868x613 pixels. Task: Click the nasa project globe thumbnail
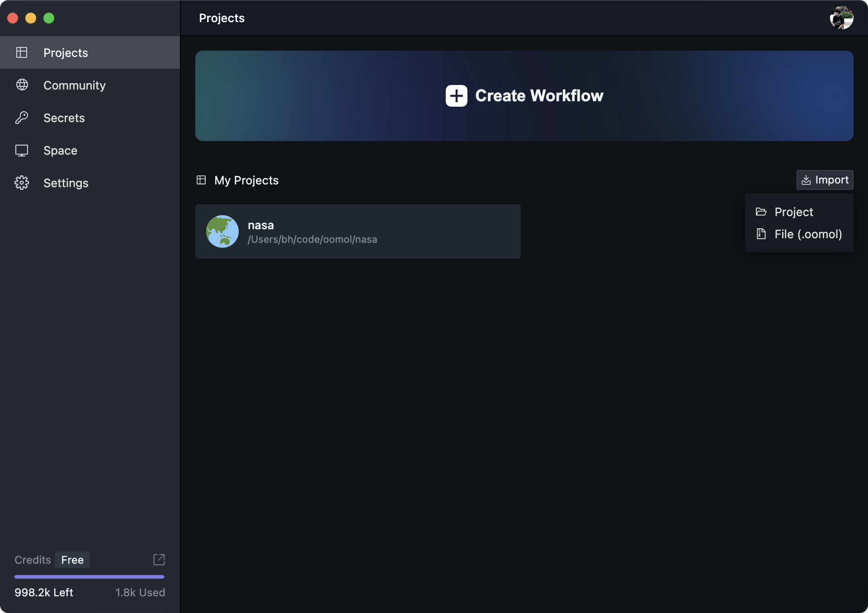222,231
